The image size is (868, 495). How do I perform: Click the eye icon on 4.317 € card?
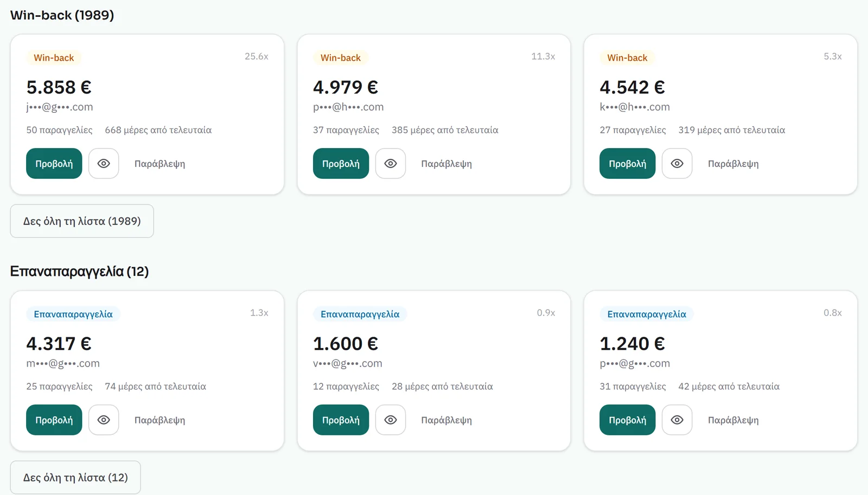[x=104, y=420]
